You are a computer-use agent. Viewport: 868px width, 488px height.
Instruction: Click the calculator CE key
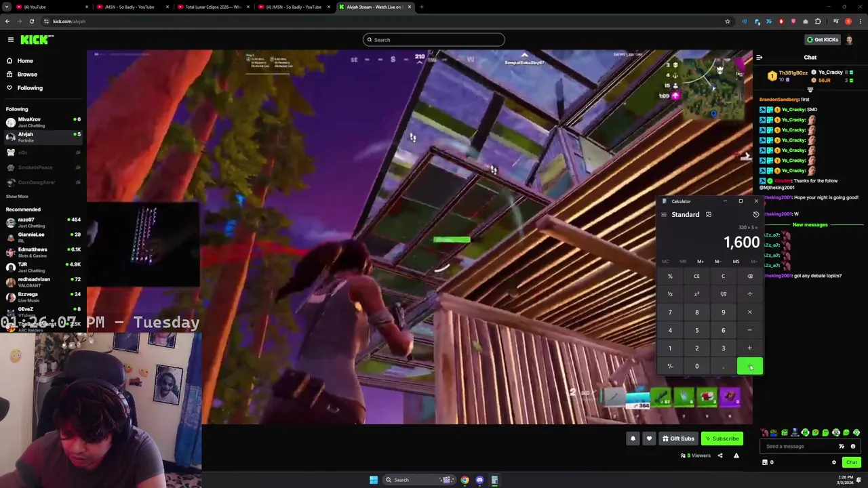click(x=696, y=276)
